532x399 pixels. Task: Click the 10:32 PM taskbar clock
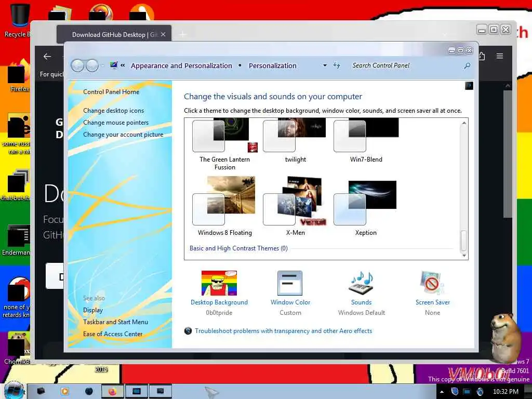point(506,392)
